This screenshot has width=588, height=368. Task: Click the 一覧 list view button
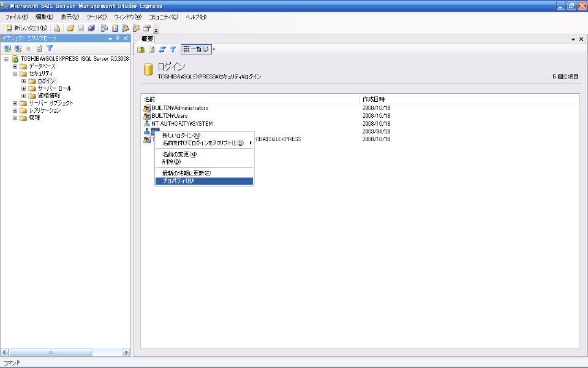[x=196, y=49]
